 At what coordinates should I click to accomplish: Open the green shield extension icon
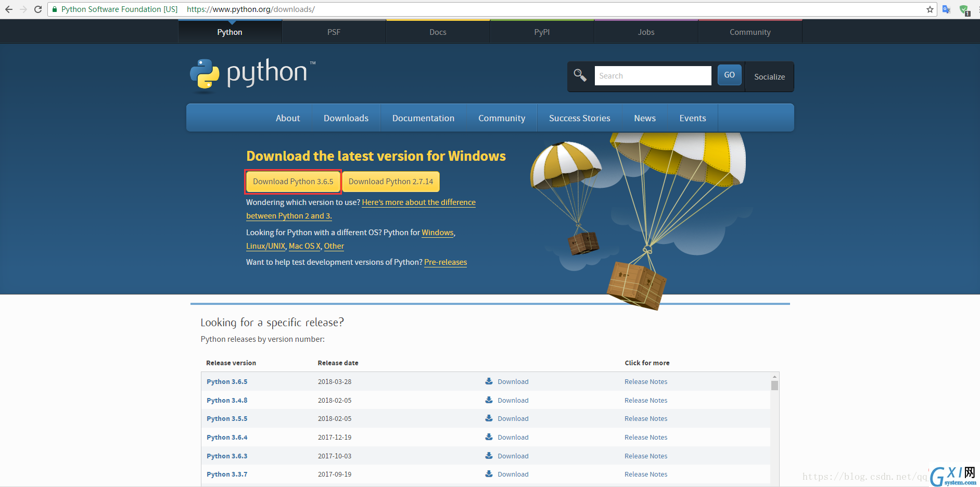point(964,10)
